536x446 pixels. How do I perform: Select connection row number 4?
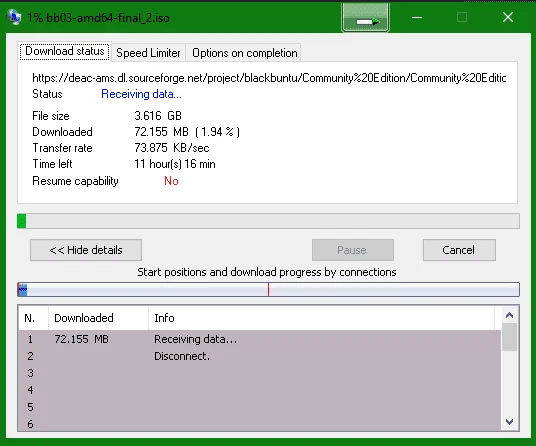260,390
